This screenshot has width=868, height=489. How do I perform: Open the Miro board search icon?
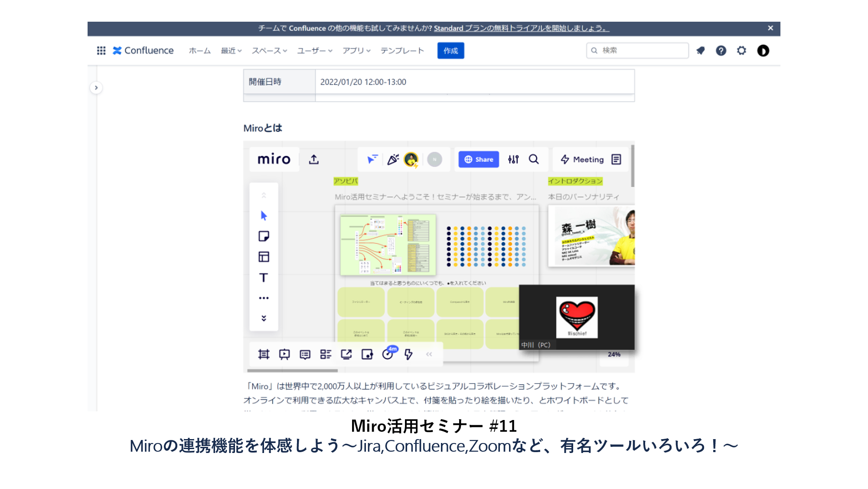(534, 159)
